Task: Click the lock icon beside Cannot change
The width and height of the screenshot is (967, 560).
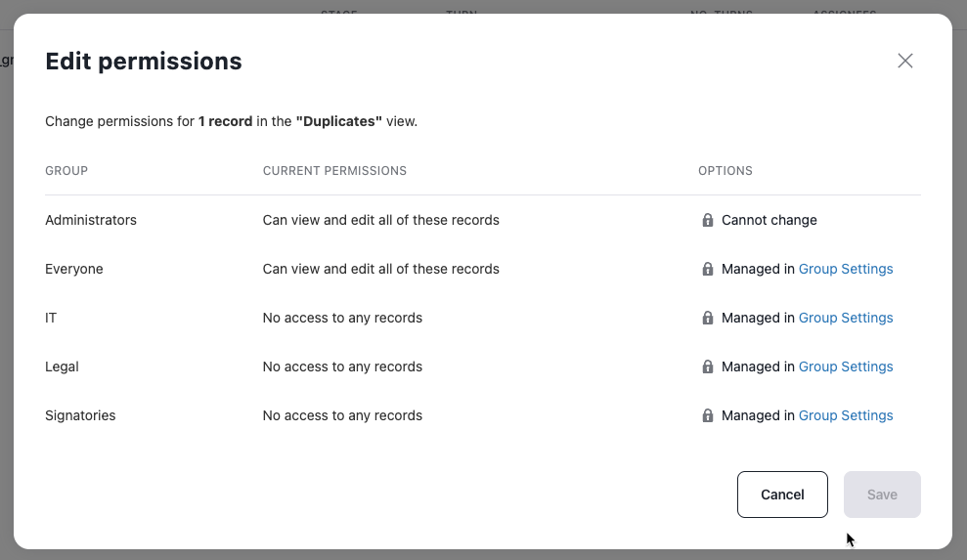Action: point(708,220)
